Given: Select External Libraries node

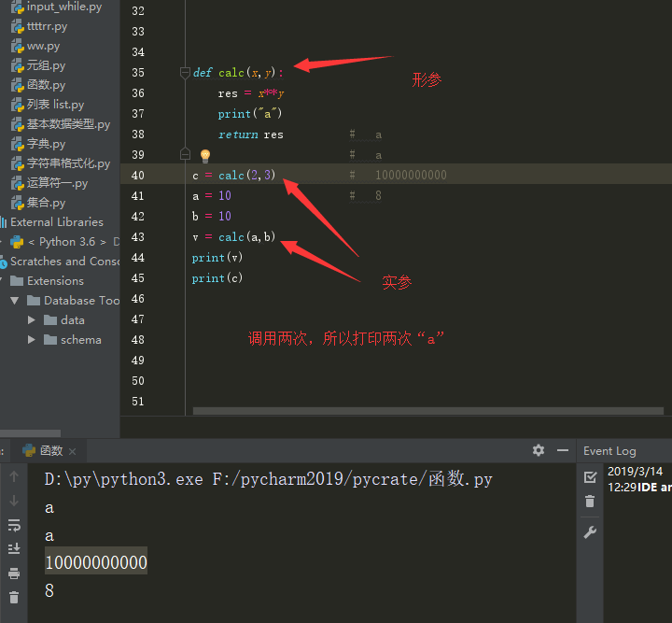Looking at the screenshot, I should point(57,222).
